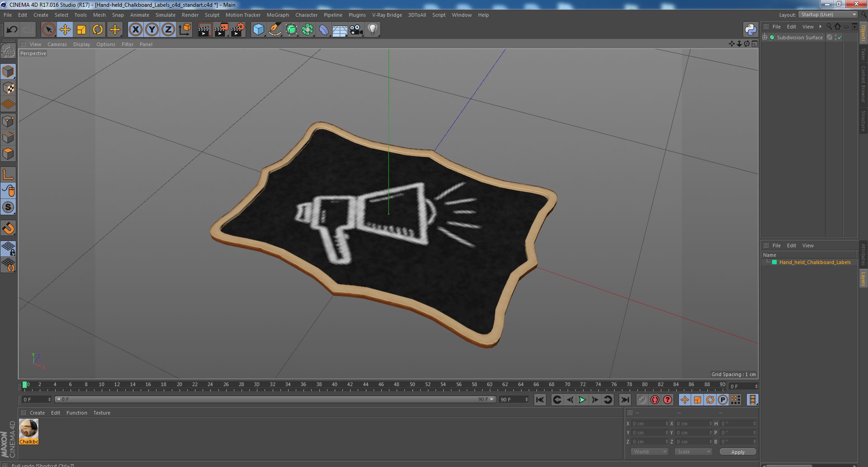The width and height of the screenshot is (868, 467).
Task: Click the timeline frame 46 marker
Action: [381, 385]
